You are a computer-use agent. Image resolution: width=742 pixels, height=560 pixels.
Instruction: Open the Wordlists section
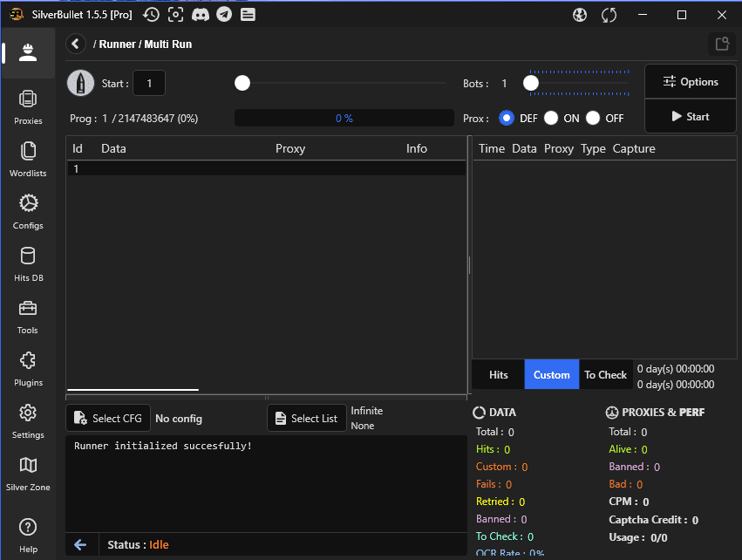click(x=28, y=160)
